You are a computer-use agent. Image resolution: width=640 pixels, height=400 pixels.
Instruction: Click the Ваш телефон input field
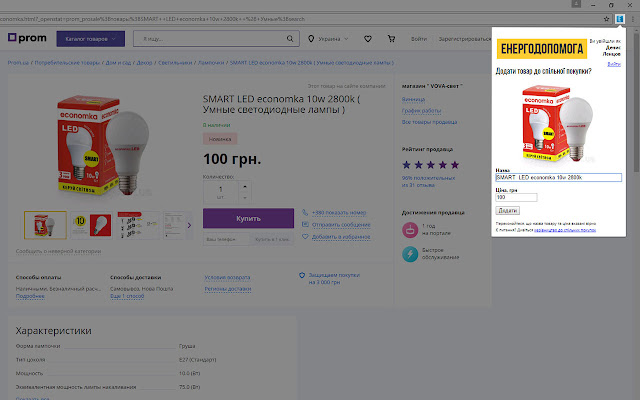227,239
